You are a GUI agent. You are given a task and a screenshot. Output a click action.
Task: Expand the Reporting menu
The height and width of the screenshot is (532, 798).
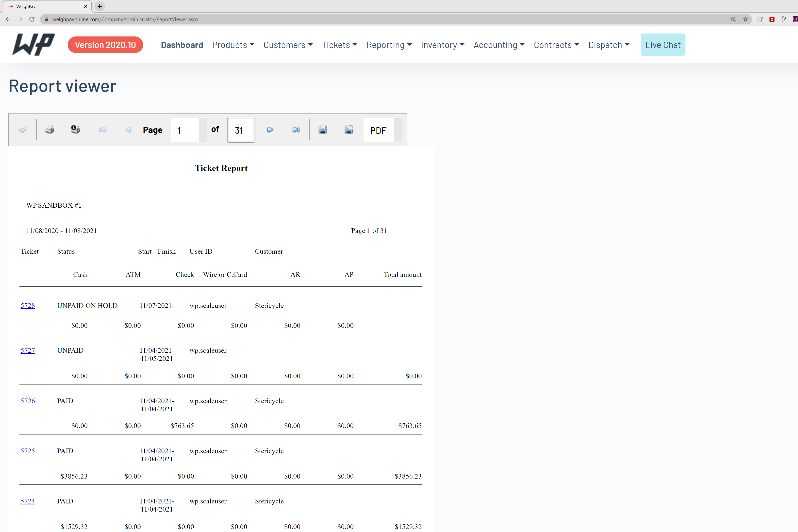pos(389,45)
